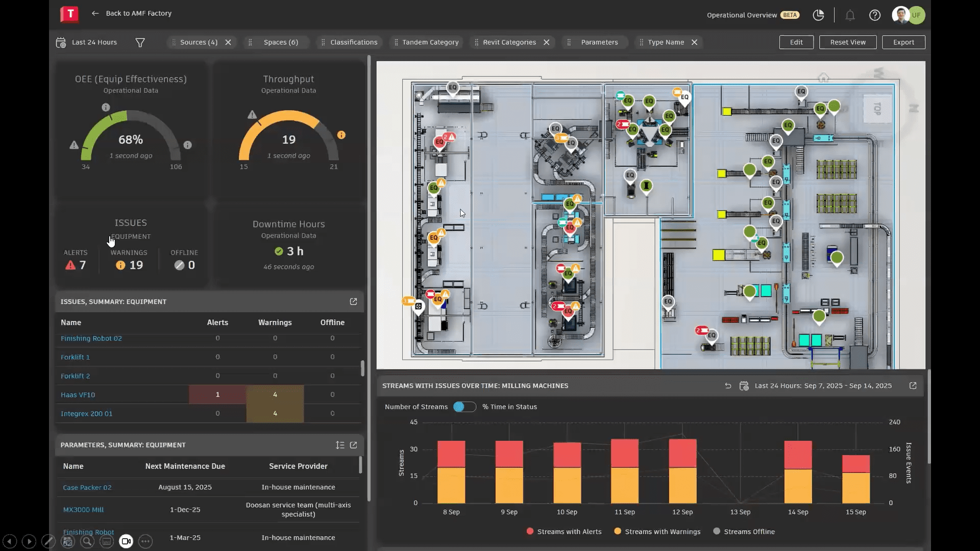Click the Edit button
Image resolution: width=980 pixels, height=551 pixels.
point(796,42)
